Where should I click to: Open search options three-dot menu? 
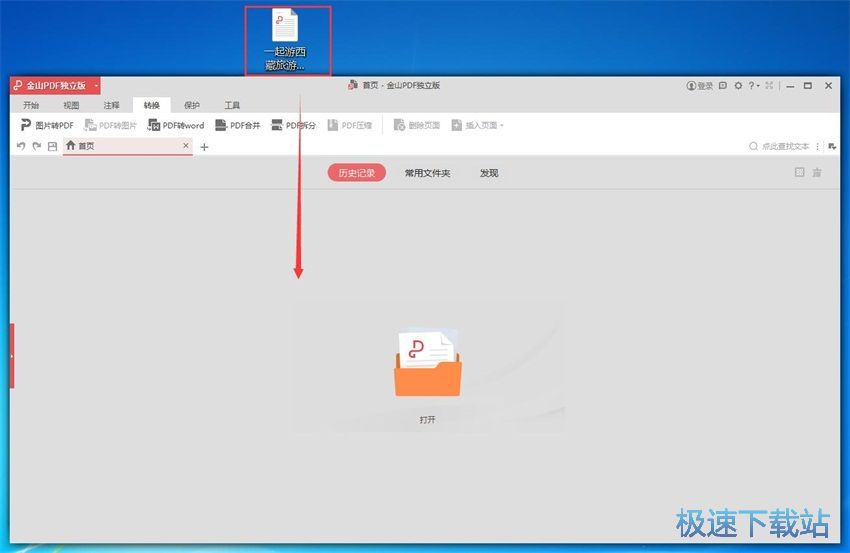(x=817, y=146)
